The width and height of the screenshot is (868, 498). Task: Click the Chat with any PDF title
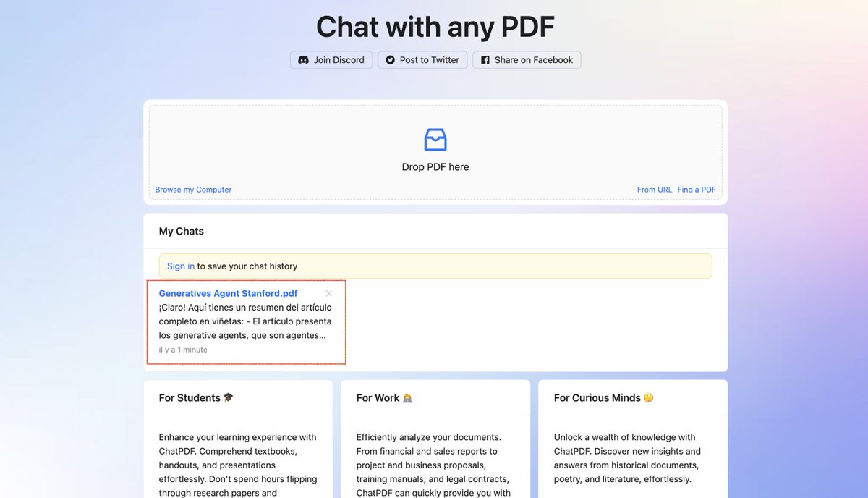click(435, 27)
